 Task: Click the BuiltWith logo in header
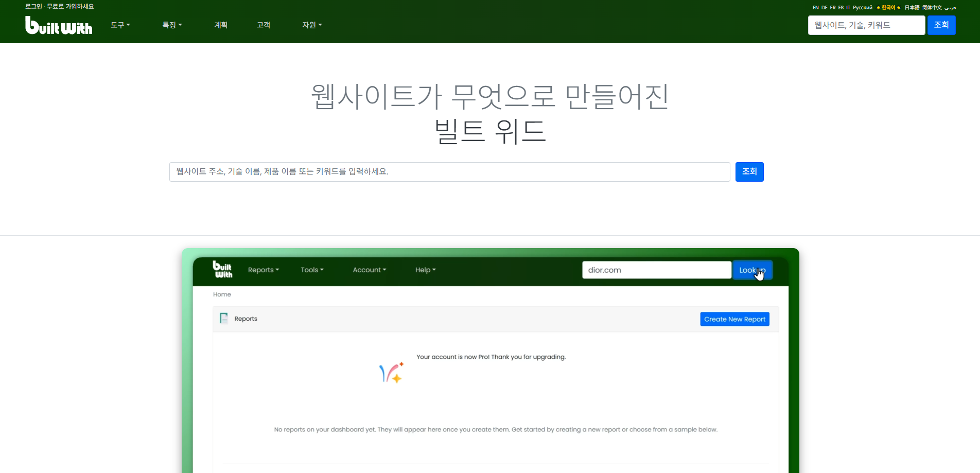pos(59,25)
